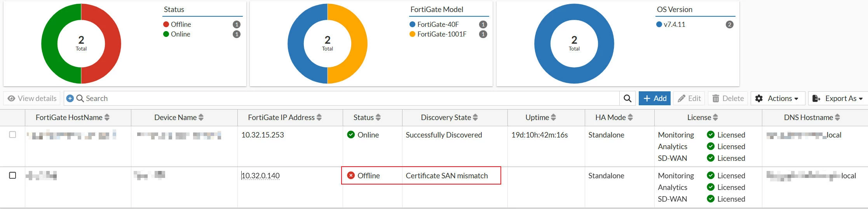Click IP address 10.32.15.253
The image size is (868, 209).
click(x=263, y=135)
